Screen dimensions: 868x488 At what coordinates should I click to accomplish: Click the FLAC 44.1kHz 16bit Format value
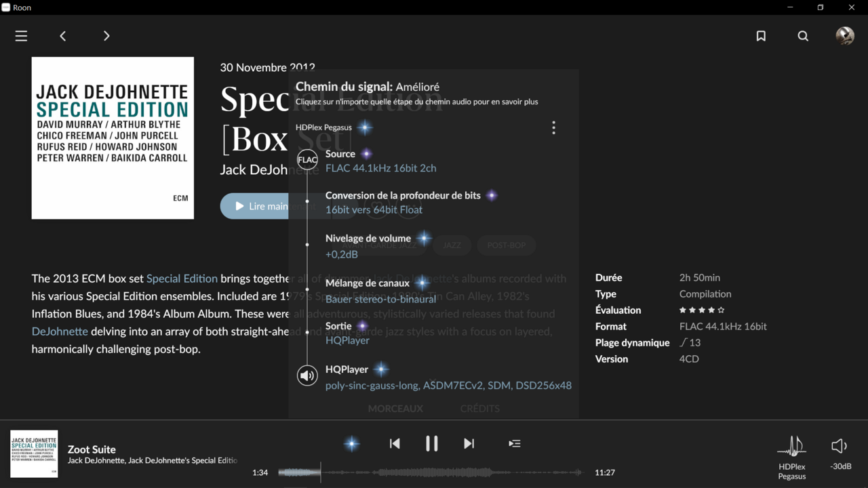coord(723,326)
